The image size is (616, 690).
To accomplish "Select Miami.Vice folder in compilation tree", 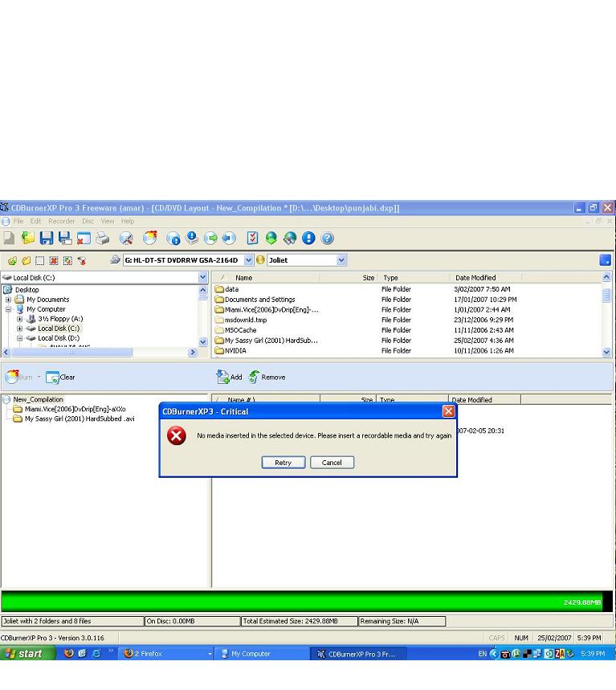I will tap(70, 409).
